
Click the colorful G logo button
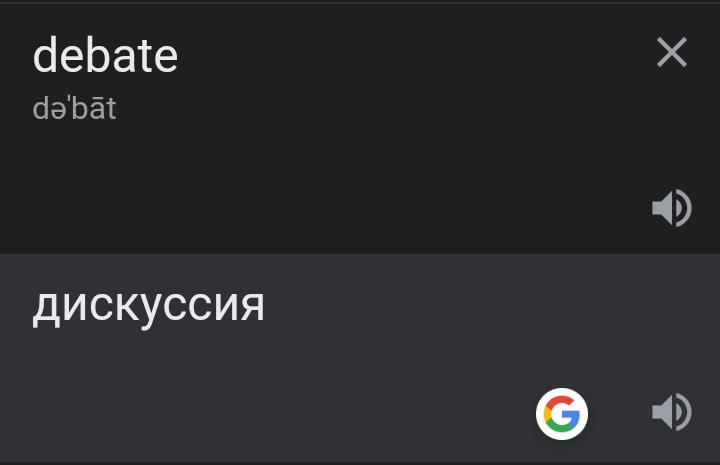pyautogui.click(x=562, y=414)
